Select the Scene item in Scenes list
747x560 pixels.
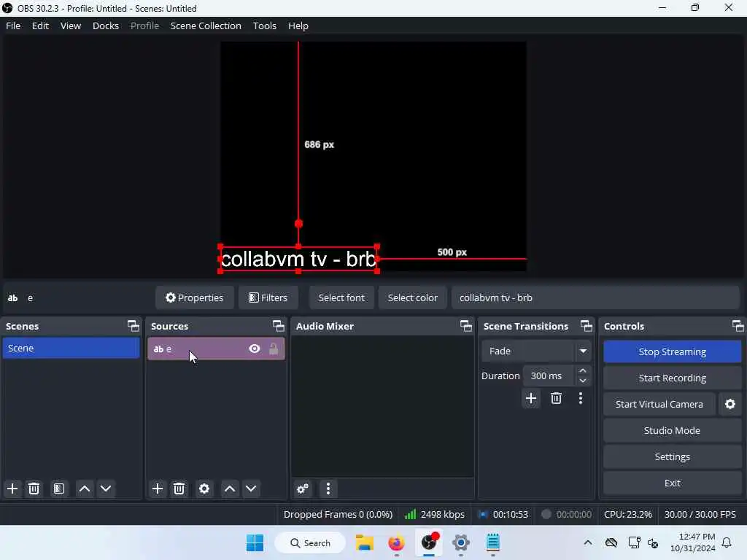tap(71, 348)
